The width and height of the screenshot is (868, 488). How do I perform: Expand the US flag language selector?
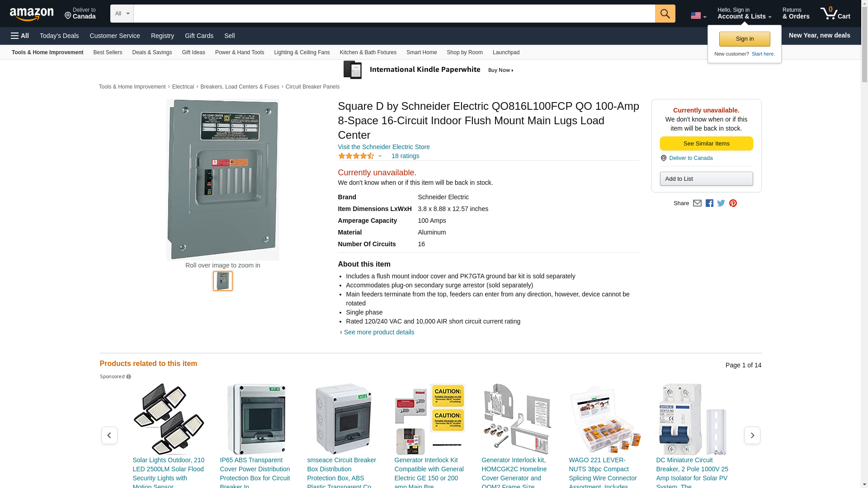click(698, 16)
